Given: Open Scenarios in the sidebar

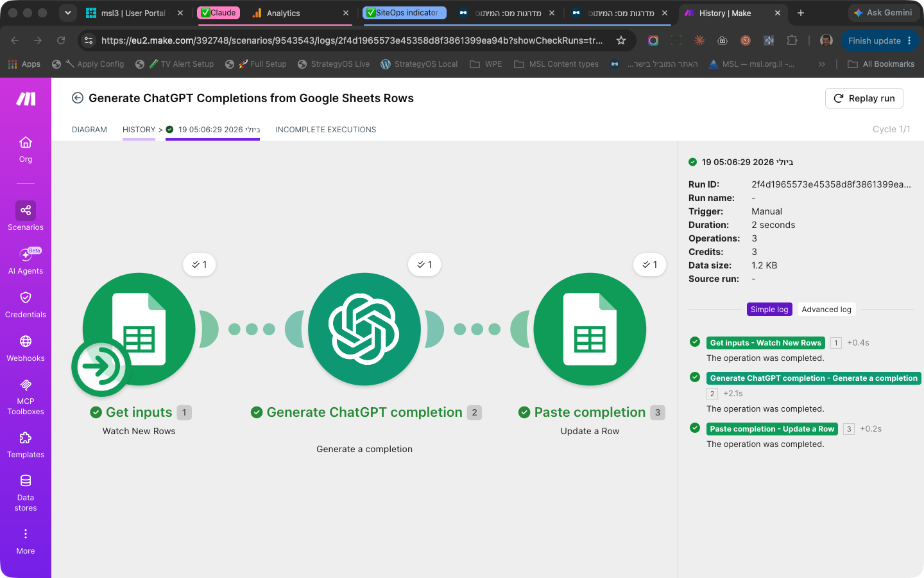Looking at the screenshot, I should (26, 216).
